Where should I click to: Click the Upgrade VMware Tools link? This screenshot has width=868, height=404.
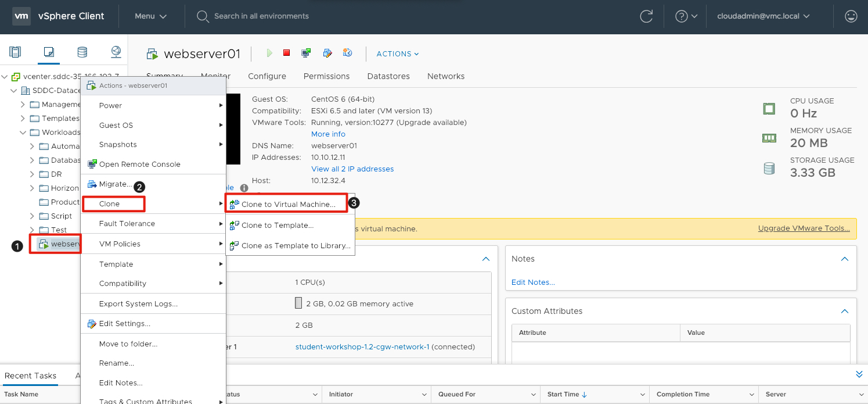tap(804, 228)
